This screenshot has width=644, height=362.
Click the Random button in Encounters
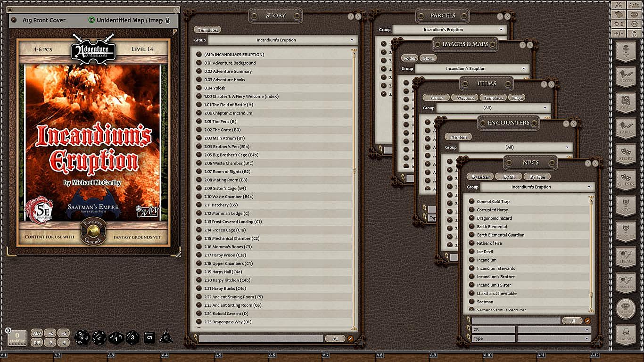pos(458,137)
